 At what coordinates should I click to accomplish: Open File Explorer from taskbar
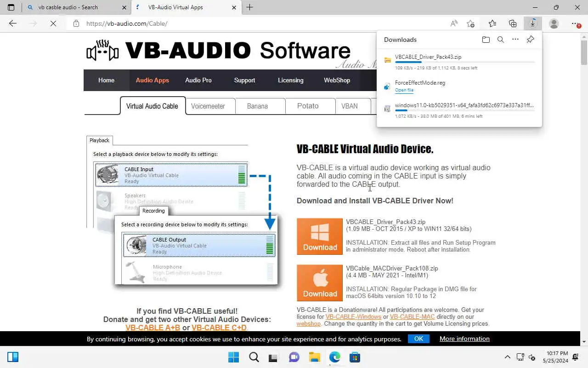(x=314, y=357)
